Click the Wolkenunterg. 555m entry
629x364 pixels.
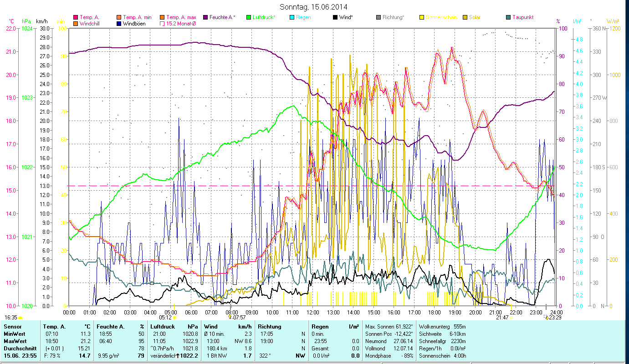442,327
